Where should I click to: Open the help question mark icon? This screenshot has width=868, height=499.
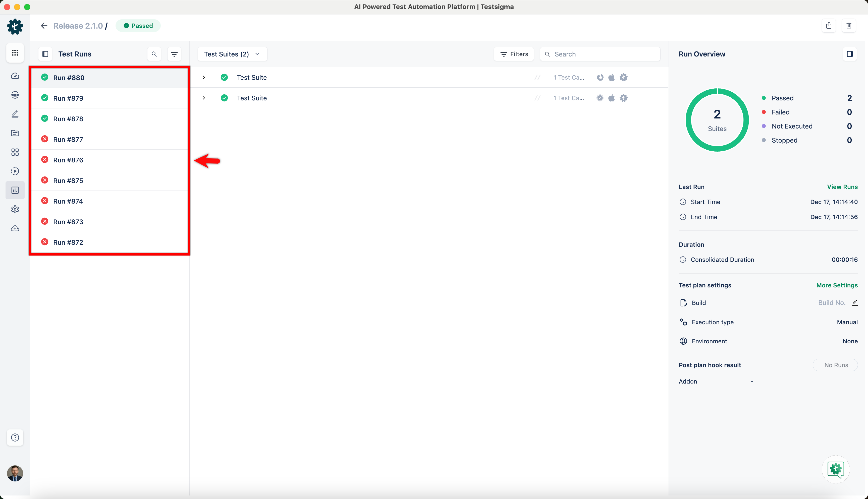click(15, 437)
